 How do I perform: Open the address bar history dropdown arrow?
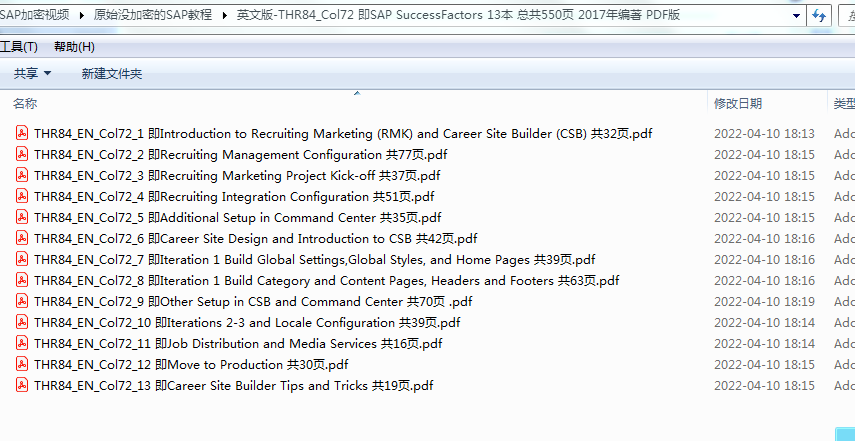796,16
